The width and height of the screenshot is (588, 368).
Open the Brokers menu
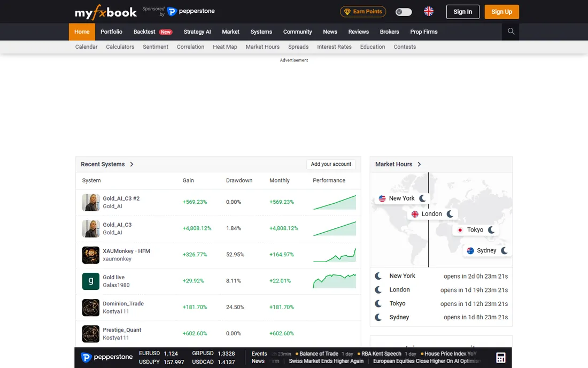coord(389,32)
